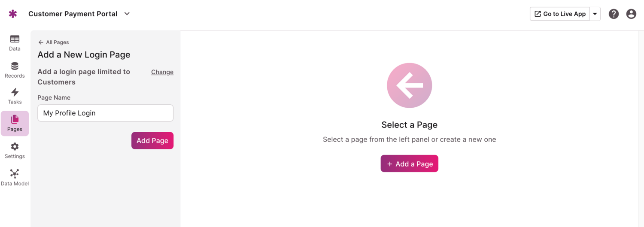View the Data Model section
Image resolution: width=644 pixels, height=227 pixels.
point(15,178)
